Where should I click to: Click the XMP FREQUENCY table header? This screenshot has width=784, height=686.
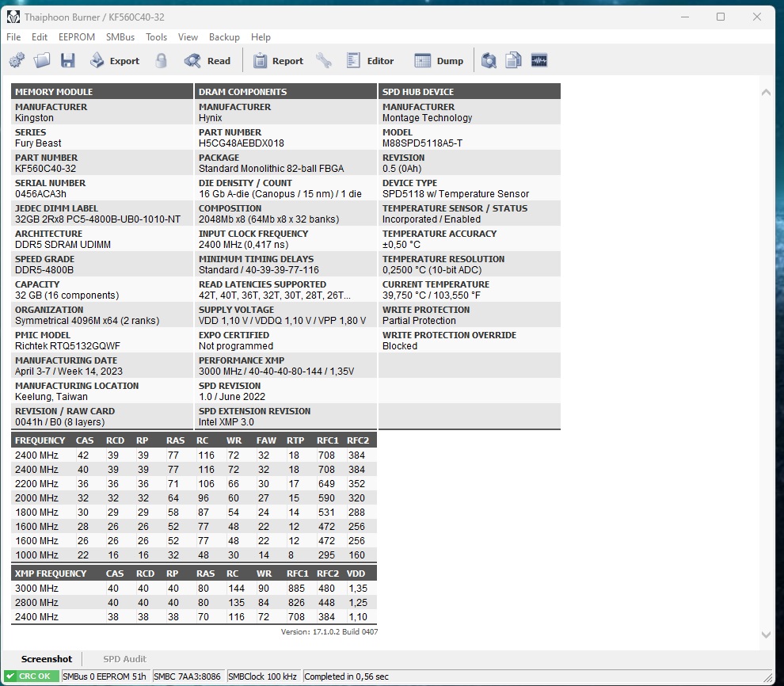click(51, 574)
